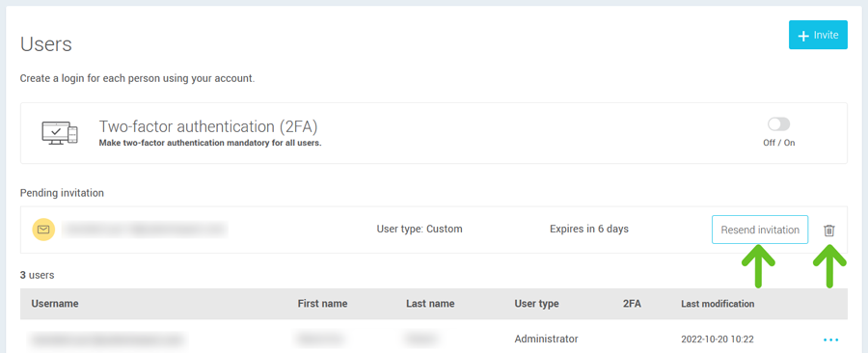This screenshot has height=353, width=868.
Task: Click the 'Pending invitation' label
Action: (62, 193)
